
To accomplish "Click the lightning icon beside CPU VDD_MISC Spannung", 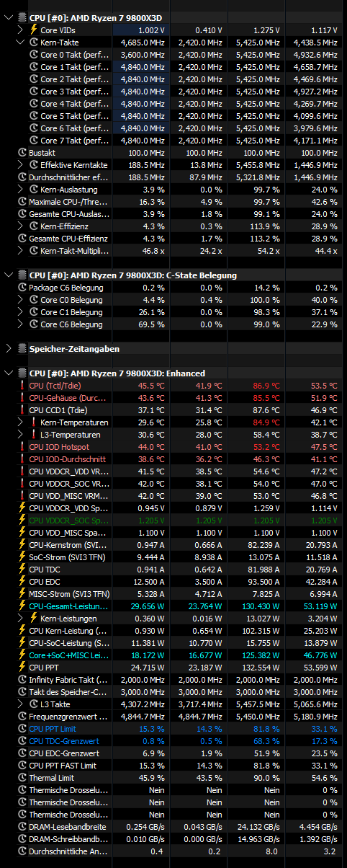I will pyautogui.click(x=22, y=533).
